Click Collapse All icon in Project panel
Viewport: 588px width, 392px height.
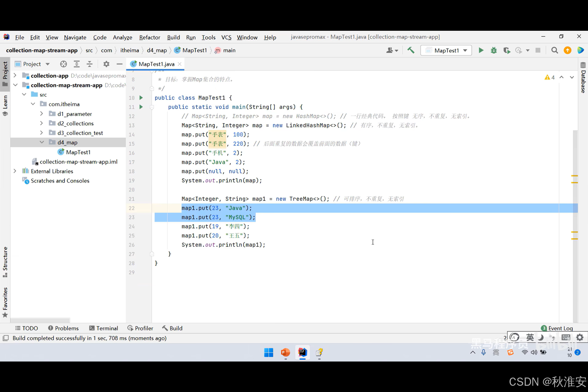(90, 64)
